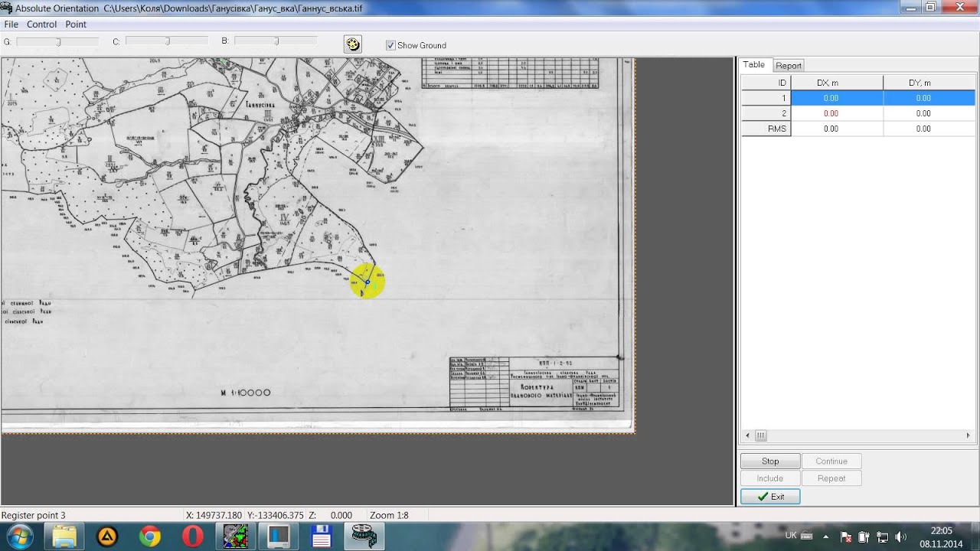
Task: Open the AIMP player taskbar icon
Action: coord(107,537)
